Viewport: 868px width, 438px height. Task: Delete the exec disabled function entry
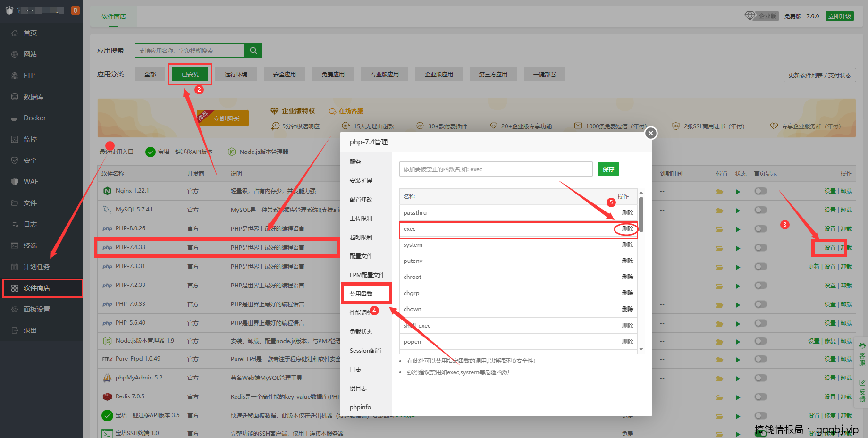[627, 229]
